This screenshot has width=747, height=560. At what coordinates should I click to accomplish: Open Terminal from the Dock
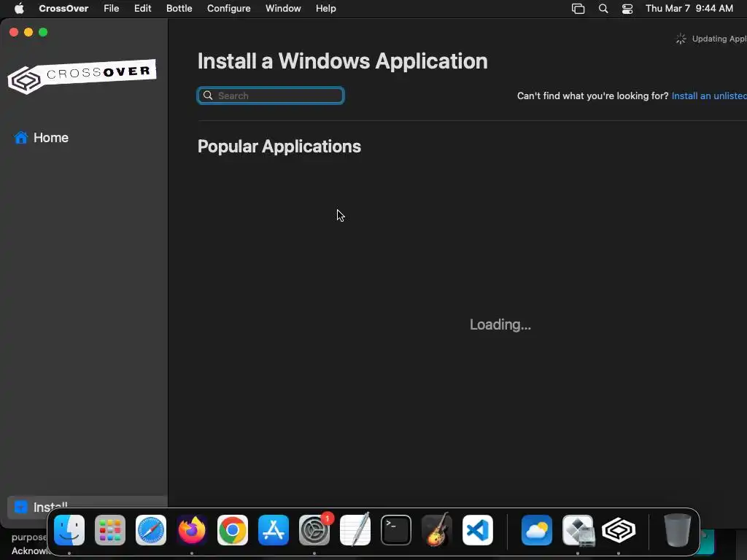(396, 530)
